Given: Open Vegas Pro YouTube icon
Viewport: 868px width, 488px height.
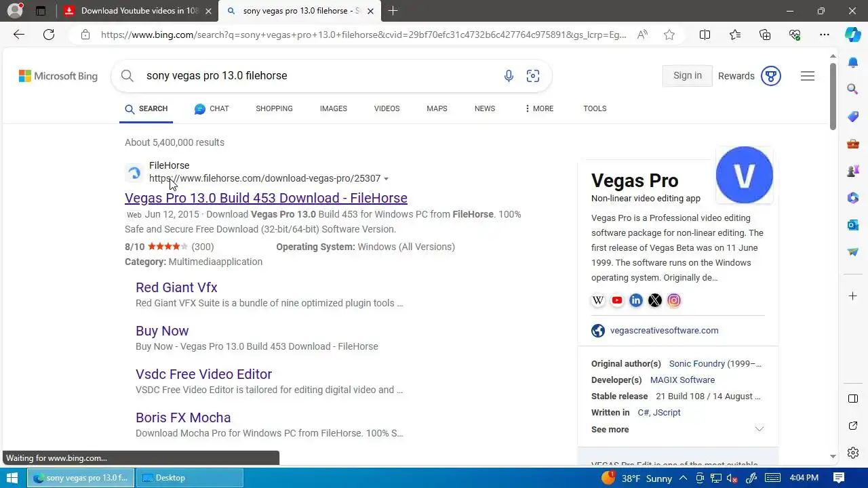Looking at the screenshot, I should tap(617, 300).
